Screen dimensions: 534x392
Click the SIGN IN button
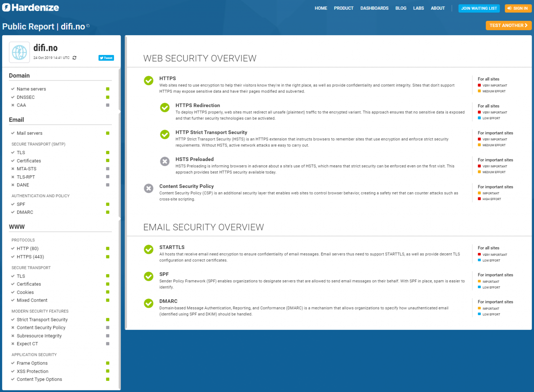(x=518, y=8)
